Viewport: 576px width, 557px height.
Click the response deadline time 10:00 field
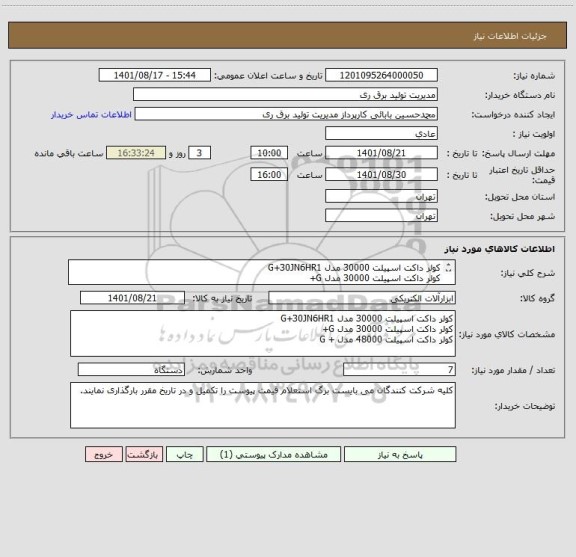pos(269,153)
